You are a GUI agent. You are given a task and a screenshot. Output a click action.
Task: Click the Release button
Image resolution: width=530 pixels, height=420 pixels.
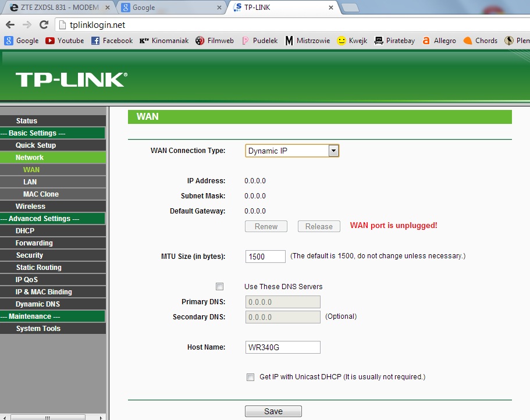(x=319, y=226)
